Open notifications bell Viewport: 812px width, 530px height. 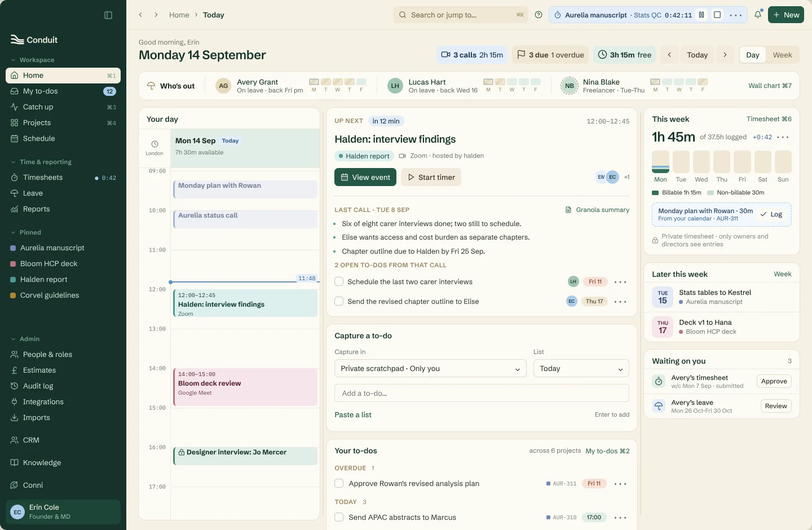coord(758,15)
